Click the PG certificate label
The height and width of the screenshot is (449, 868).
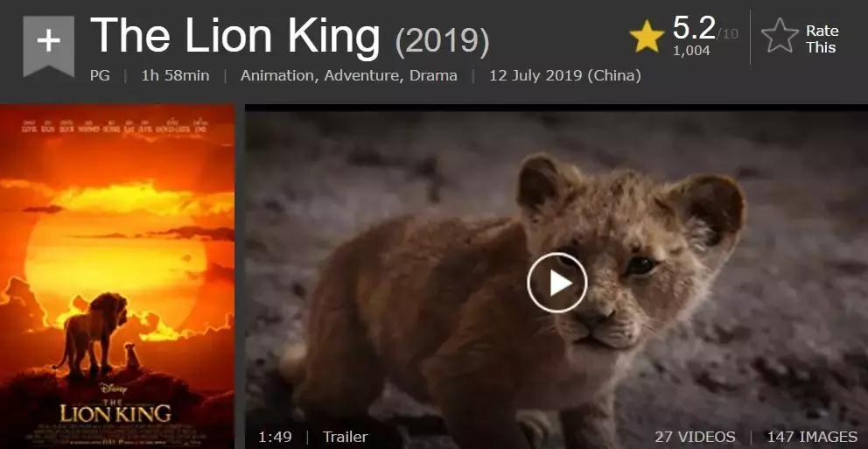click(x=100, y=75)
